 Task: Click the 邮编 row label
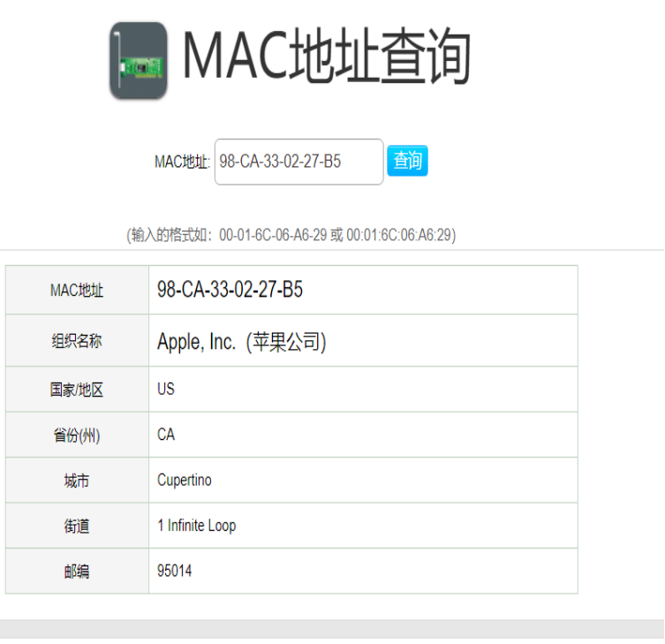coord(77,572)
